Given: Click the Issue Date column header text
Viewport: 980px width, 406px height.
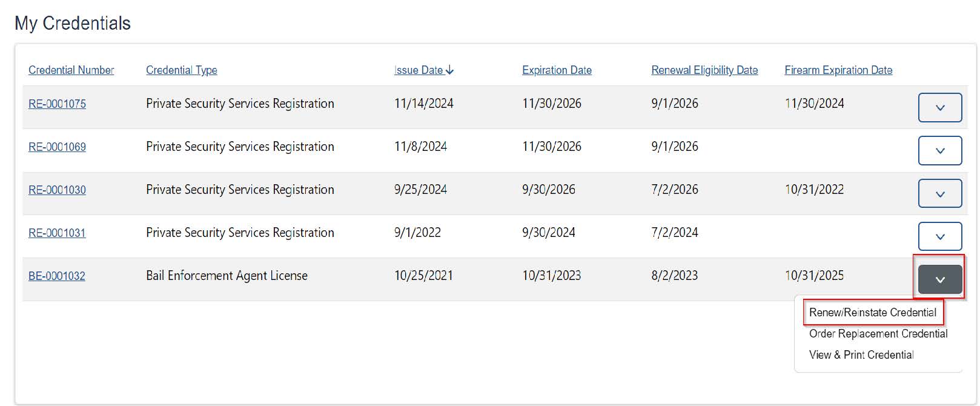Looking at the screenshot, I should click(418, 70).
